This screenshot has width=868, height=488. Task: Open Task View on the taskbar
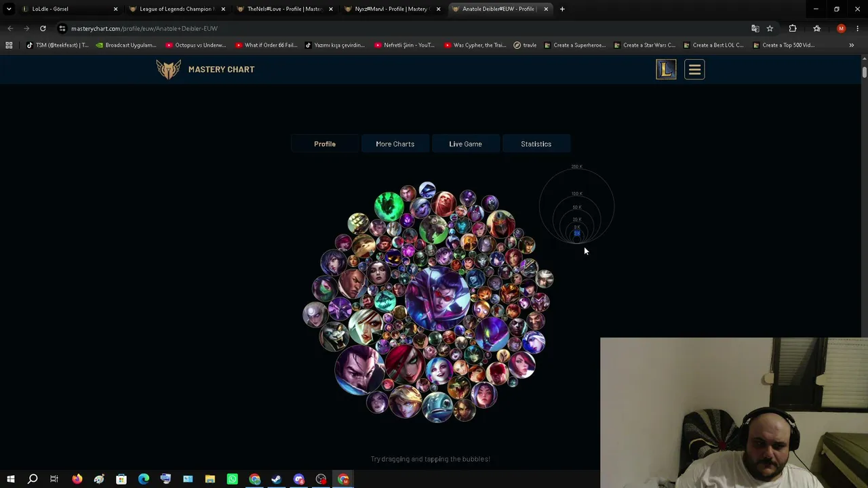point(54,479)
